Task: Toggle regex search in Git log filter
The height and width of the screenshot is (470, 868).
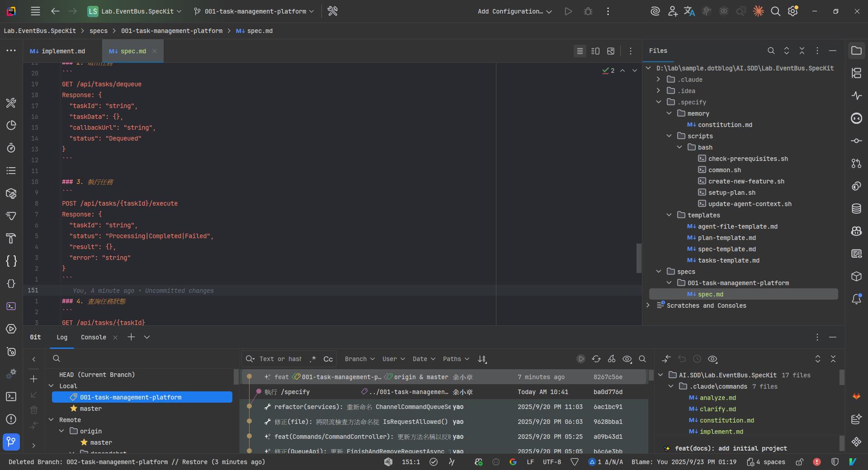Action: point(313,359)
